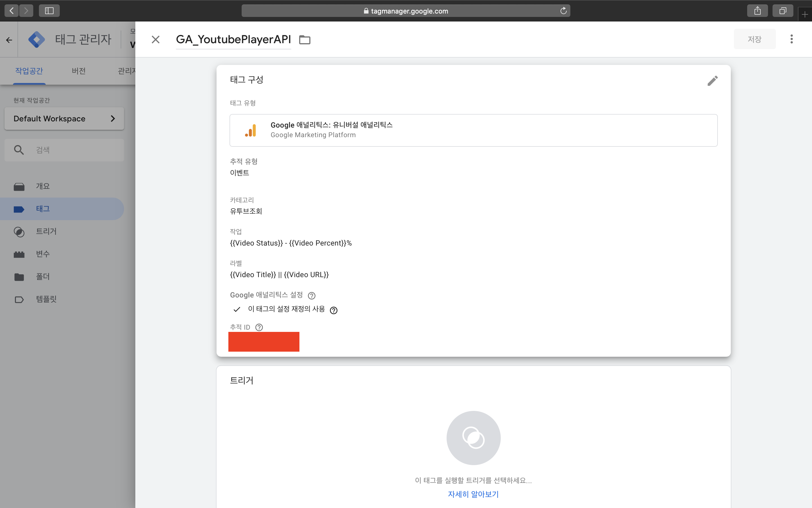Click the Google Marketing Platform subtitle
Screen dimensions: 812x508
click(x=313, y=135)
